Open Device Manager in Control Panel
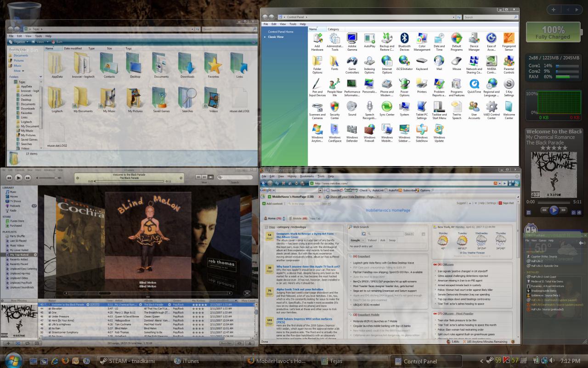588x368 pixels. click(474, 42)
